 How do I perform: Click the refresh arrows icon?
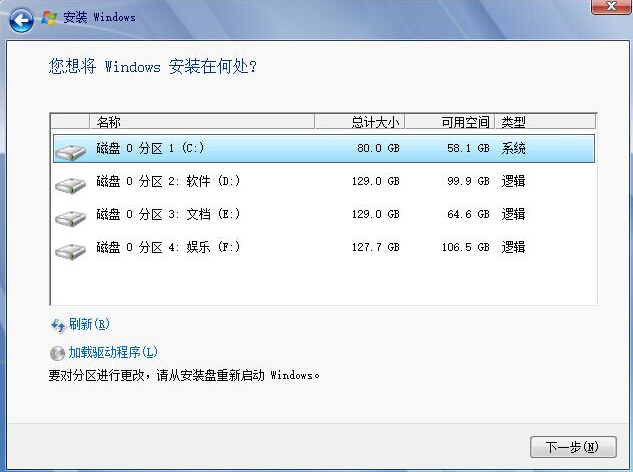[58, 325]
